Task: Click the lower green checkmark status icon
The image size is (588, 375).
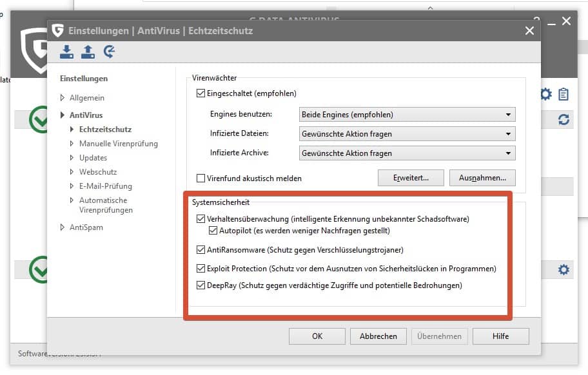Action: pos(39,269)
